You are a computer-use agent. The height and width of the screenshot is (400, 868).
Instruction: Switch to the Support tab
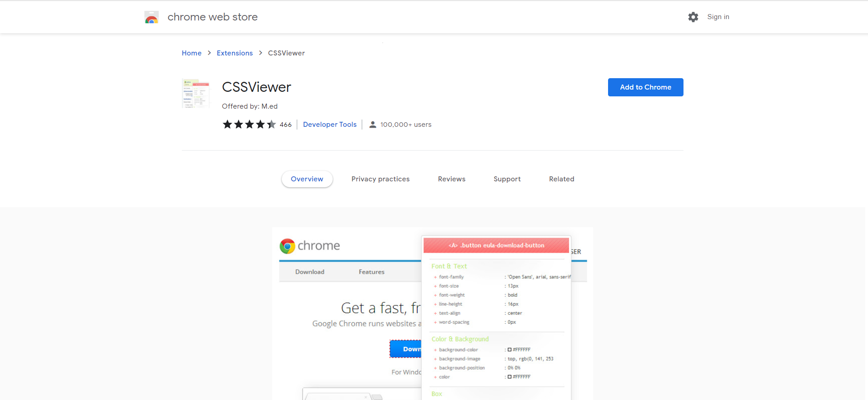pos(507,179)
